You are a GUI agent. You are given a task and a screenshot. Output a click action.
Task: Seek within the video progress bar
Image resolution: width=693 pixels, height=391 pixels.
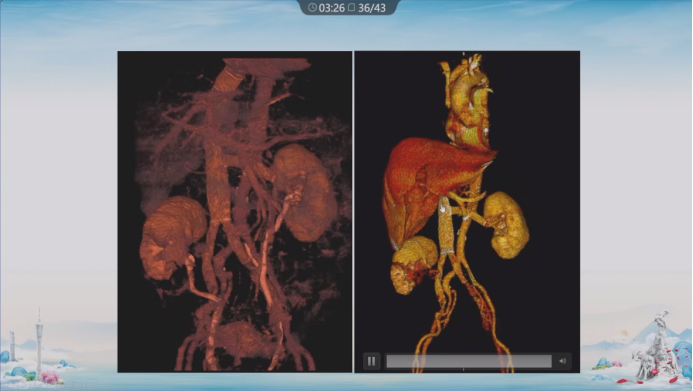(x=469, y=361)
